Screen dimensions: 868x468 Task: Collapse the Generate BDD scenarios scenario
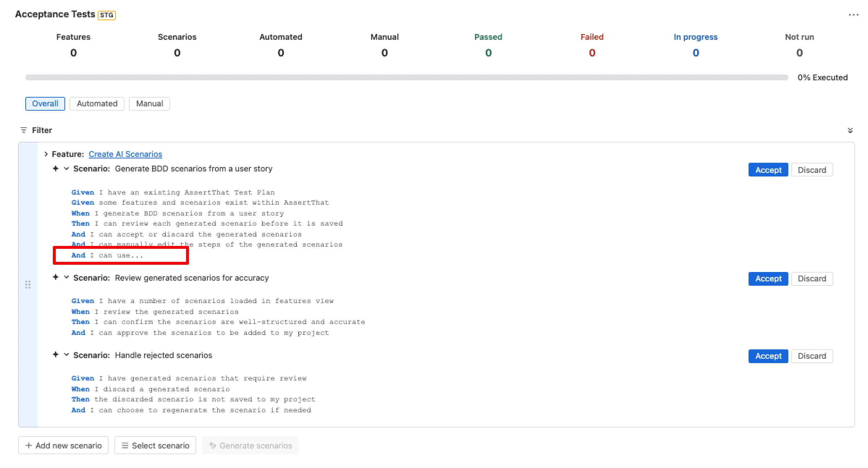[66, 169]
